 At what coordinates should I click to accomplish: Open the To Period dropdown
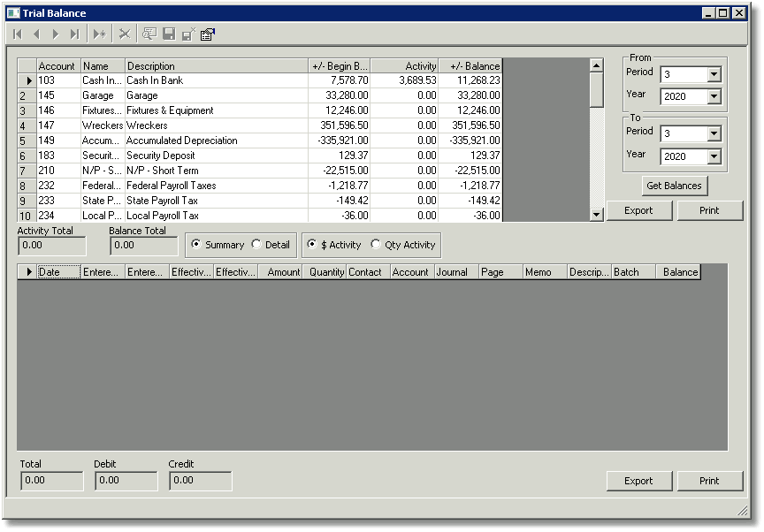714,133
